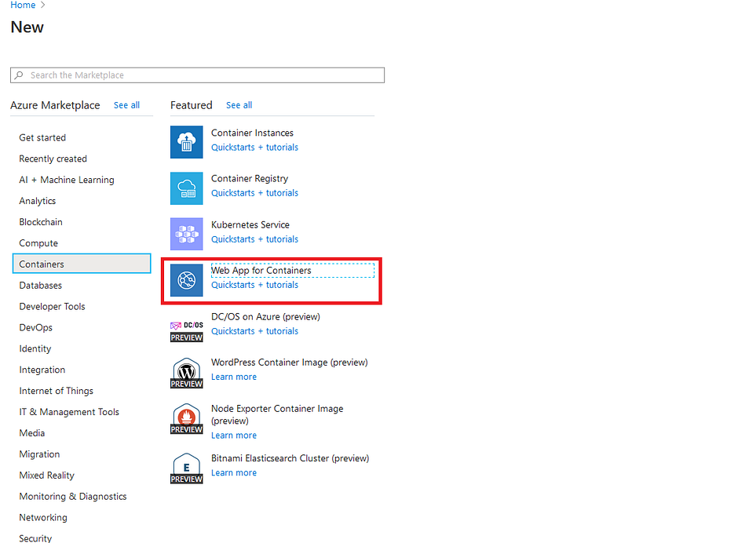The image size is (756, 543).
Task: Select Blockchain category
Action: coord(41,222)
